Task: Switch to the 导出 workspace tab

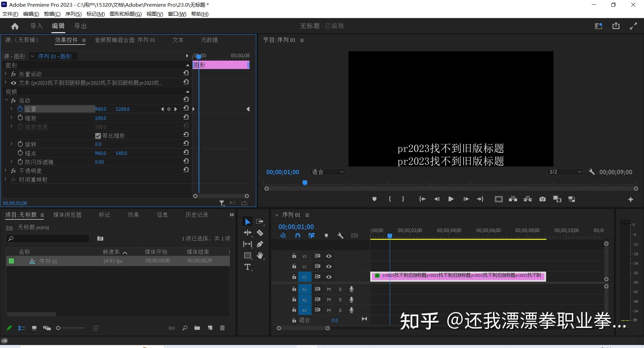Action: 80,26
